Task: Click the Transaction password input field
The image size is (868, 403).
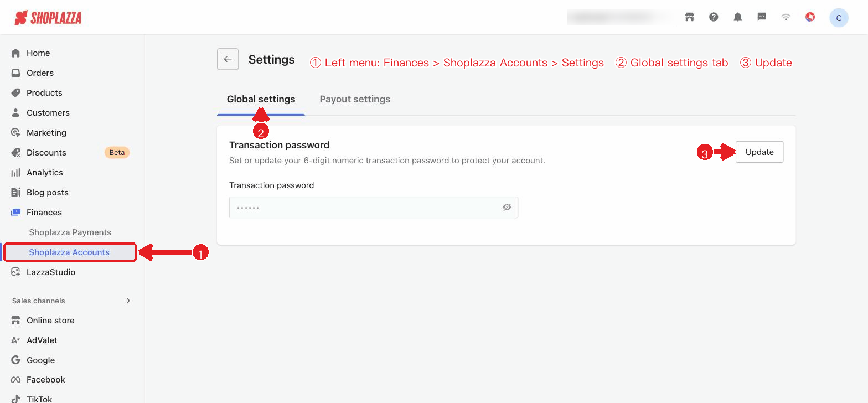Action: pos(374,208)
